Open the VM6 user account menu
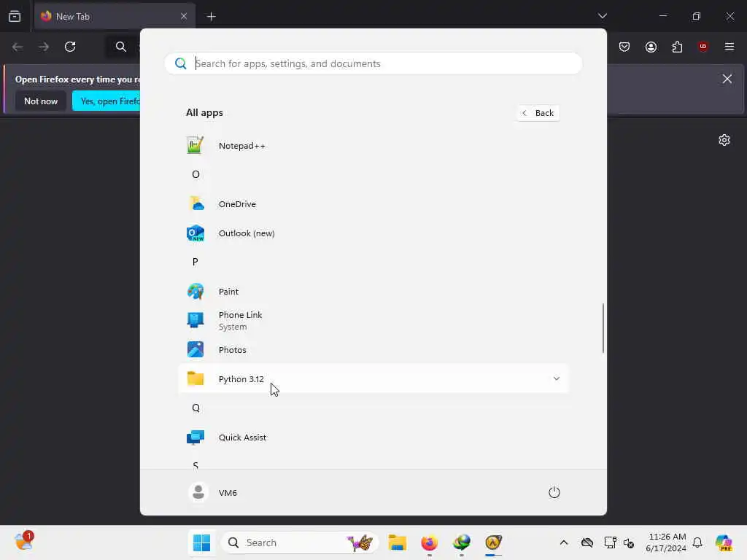Viewport: 747px width, 560px height. (213, 492)
